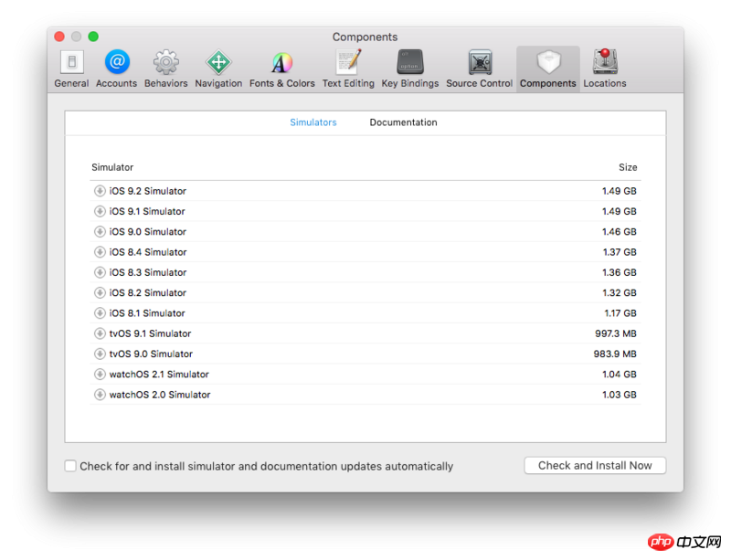This screenshot has width=731, height=560.
Task: Zoom the window with green button
Action: click(x=93, y=37)
